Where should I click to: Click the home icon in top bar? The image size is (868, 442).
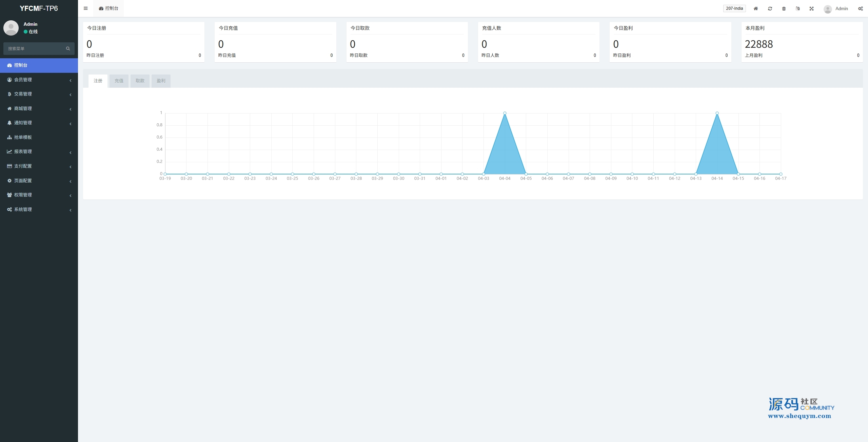tap(756, 8)
